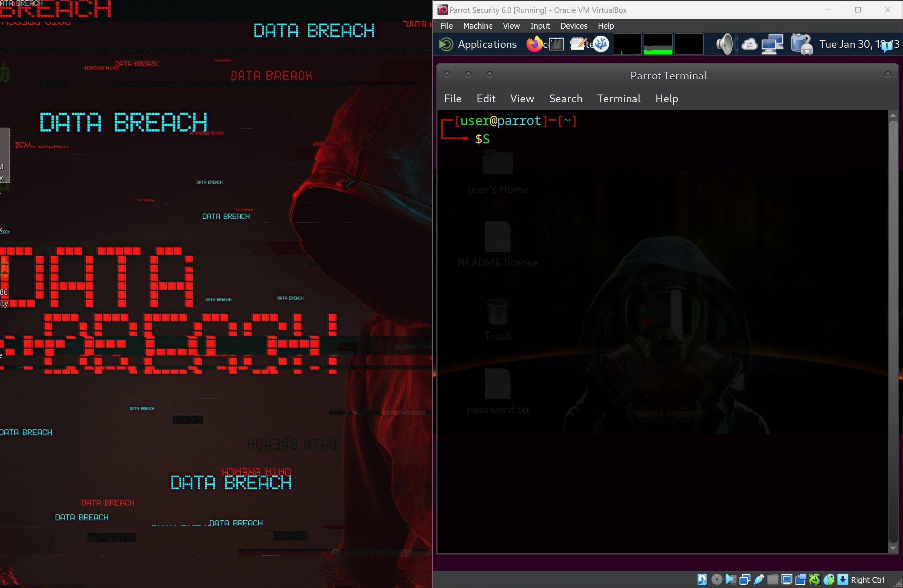
Task: Click shared folders status icon
Action: coord(773,579)
